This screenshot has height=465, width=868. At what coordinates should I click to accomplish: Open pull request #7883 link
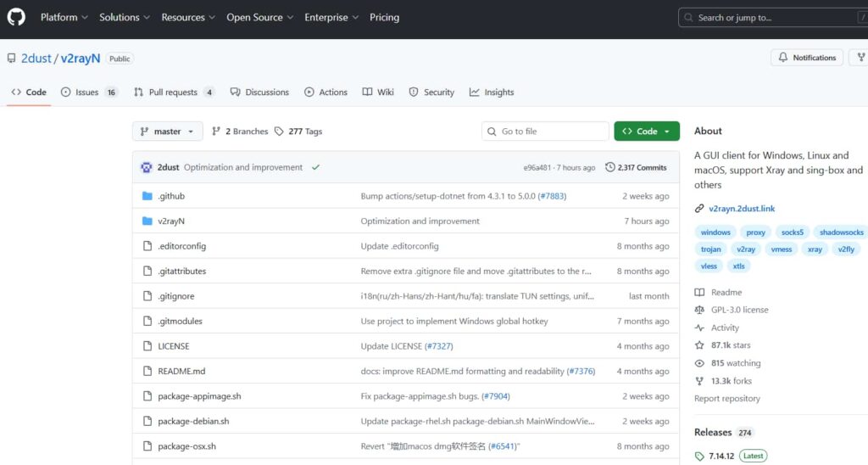click(x=552, y=196)
